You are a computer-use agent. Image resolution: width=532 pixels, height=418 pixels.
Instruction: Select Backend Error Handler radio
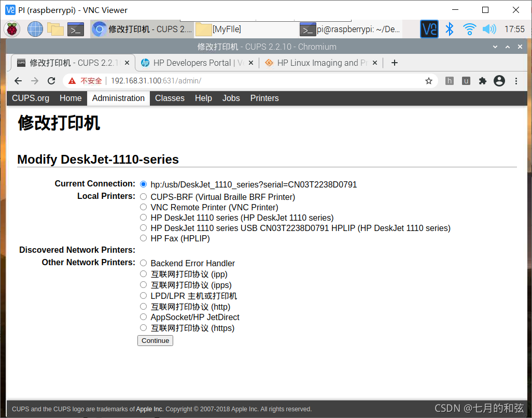[x=144, y=263]
